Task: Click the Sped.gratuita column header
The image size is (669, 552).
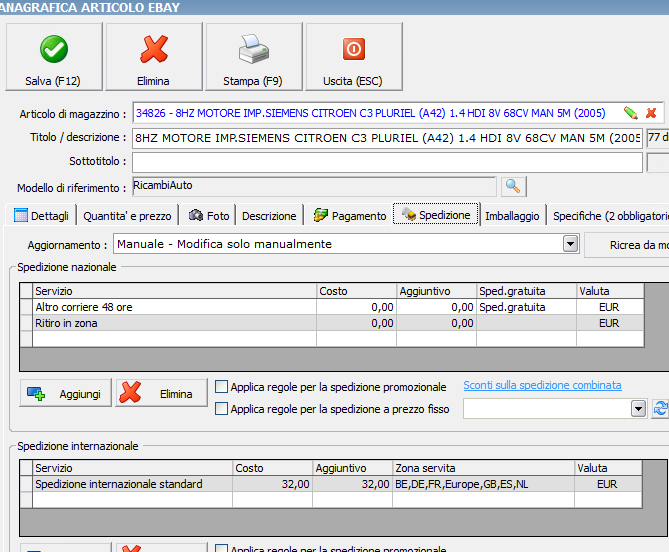Action: (x=526, y=291)
